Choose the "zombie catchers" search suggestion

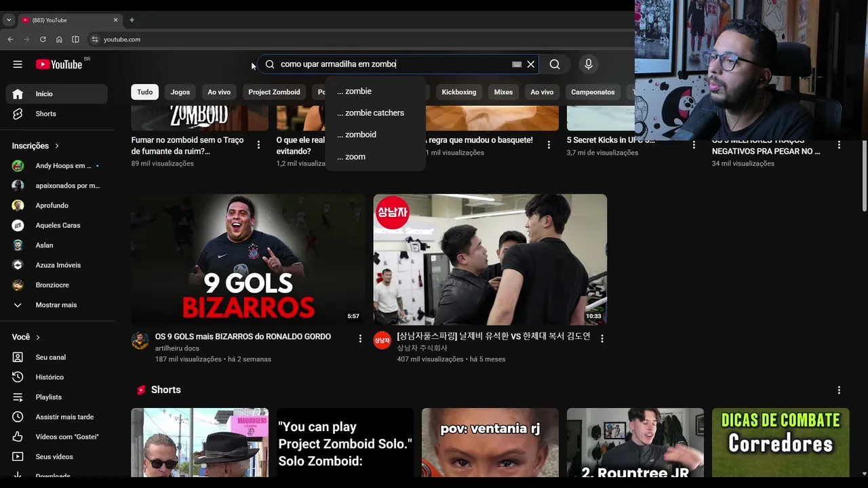tap(375, 113)
